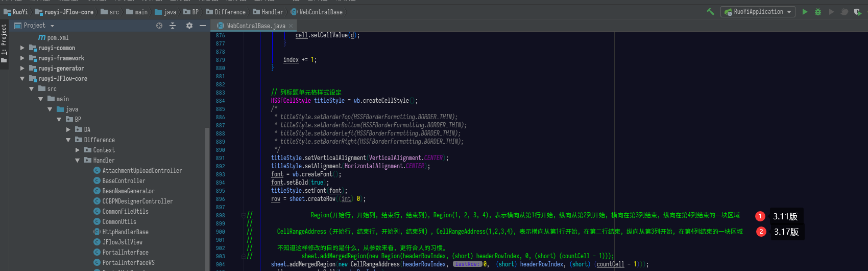Click HorizontalAlignment on line 892
868x271 pixels.
pyautogui.click(x=374, y=166)
